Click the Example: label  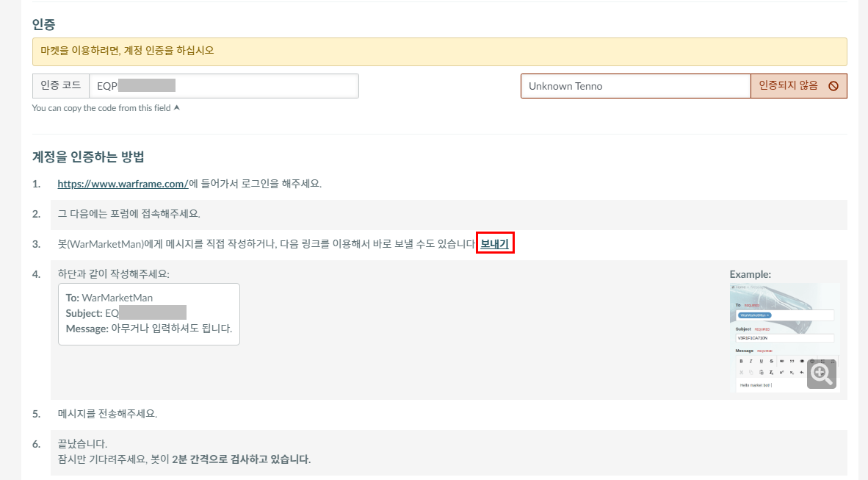[x=750, y=274]
